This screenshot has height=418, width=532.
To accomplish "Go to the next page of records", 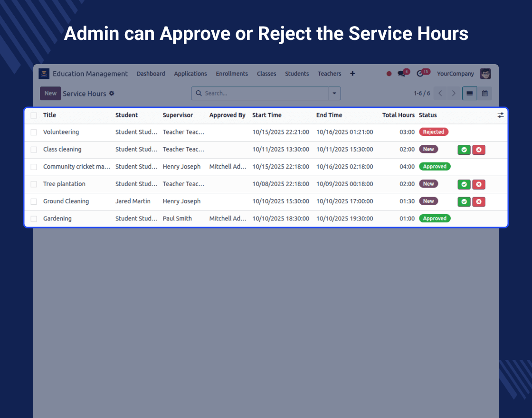I will [454, 93].
